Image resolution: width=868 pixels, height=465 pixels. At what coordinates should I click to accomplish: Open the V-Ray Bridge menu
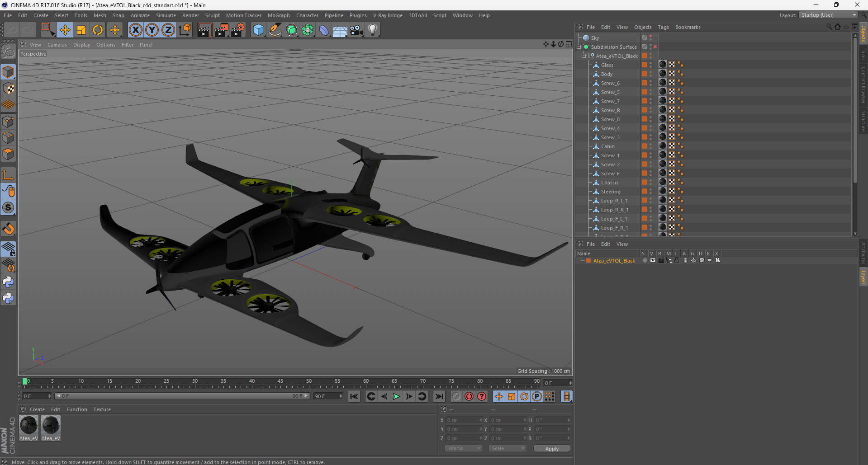[x=388, y=15]
